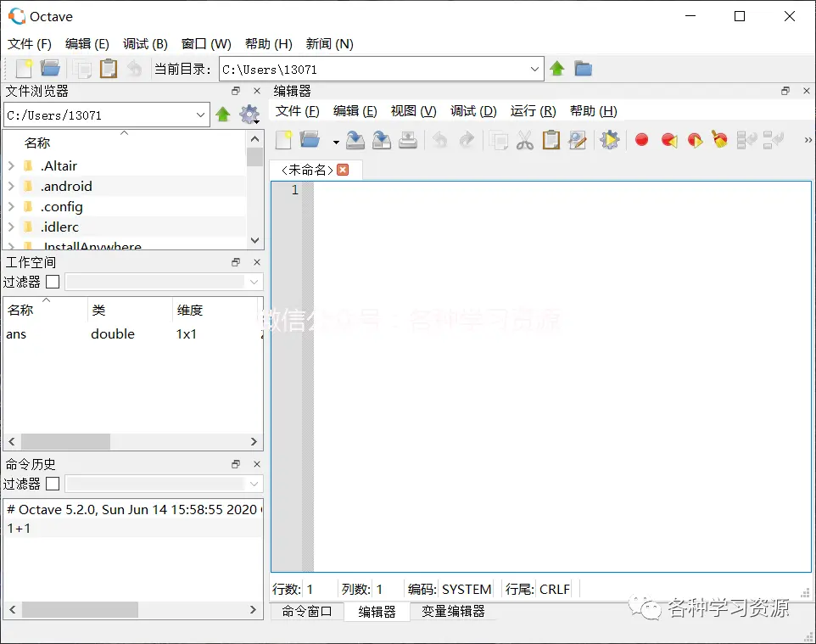This screenshot has height=644, width=816.
Task: Show more editor toolbar items chevron
Action: pos(808,140)
